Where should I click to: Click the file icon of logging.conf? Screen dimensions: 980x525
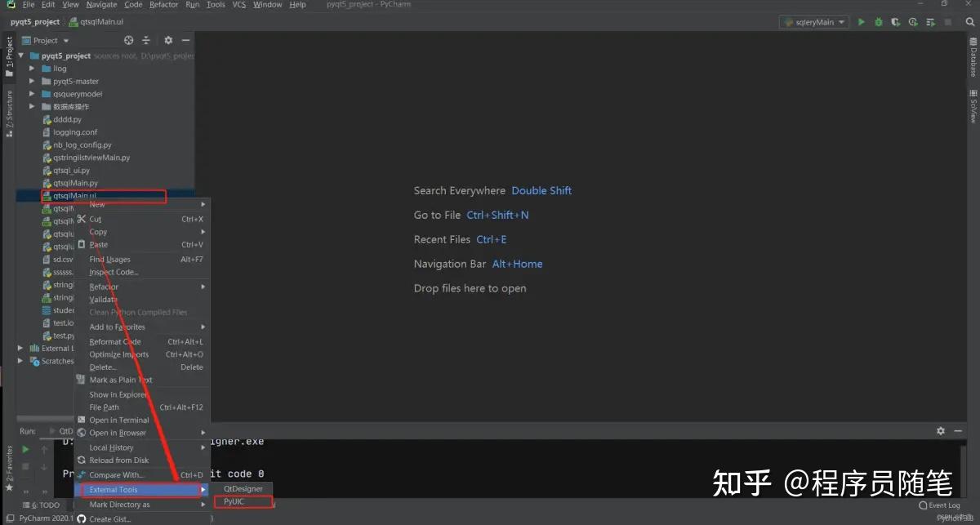tap(47, 132)
